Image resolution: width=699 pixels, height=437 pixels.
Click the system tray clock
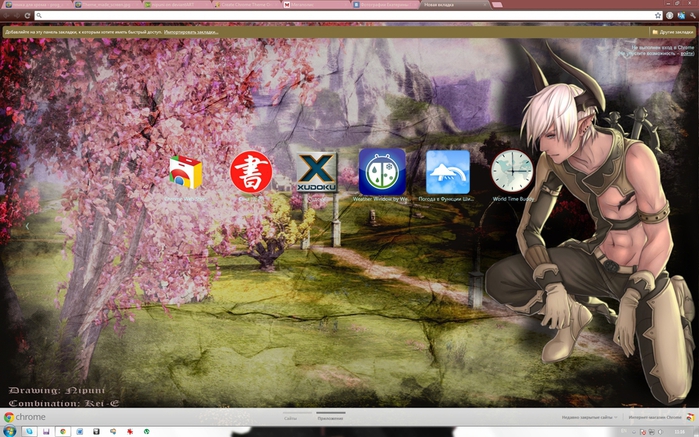point(679,432)
